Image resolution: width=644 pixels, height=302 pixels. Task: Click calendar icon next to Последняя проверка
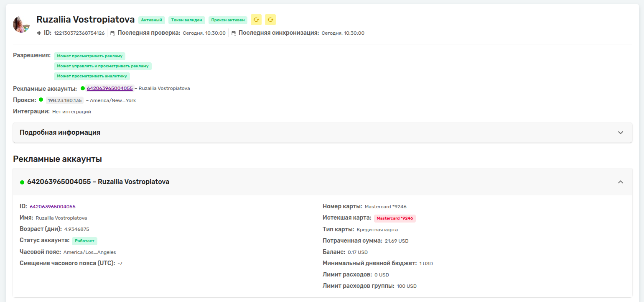pyautogui.click(x=112, y=33)
